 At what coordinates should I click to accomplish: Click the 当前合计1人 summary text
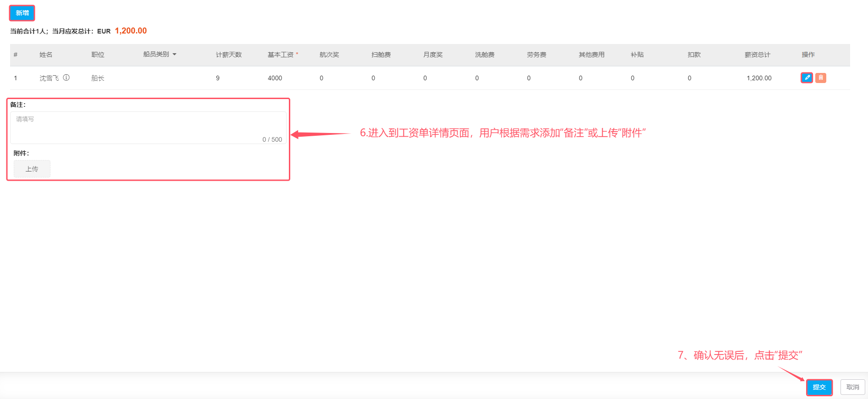click(28, 31)
